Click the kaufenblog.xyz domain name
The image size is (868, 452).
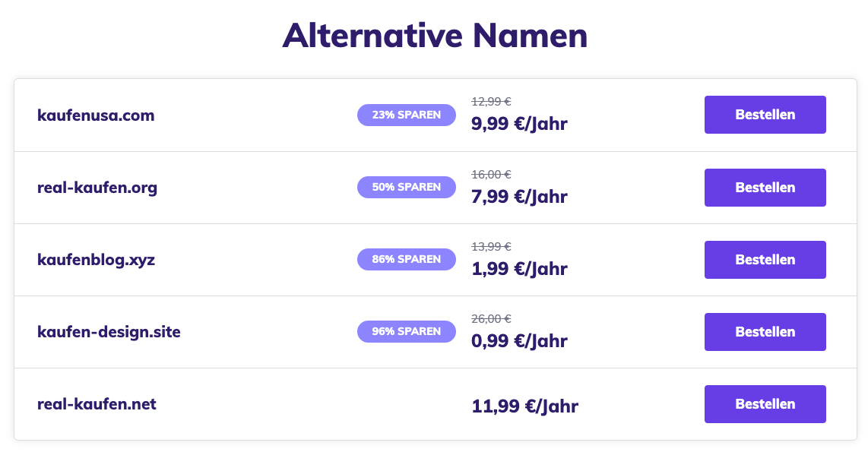97,260
